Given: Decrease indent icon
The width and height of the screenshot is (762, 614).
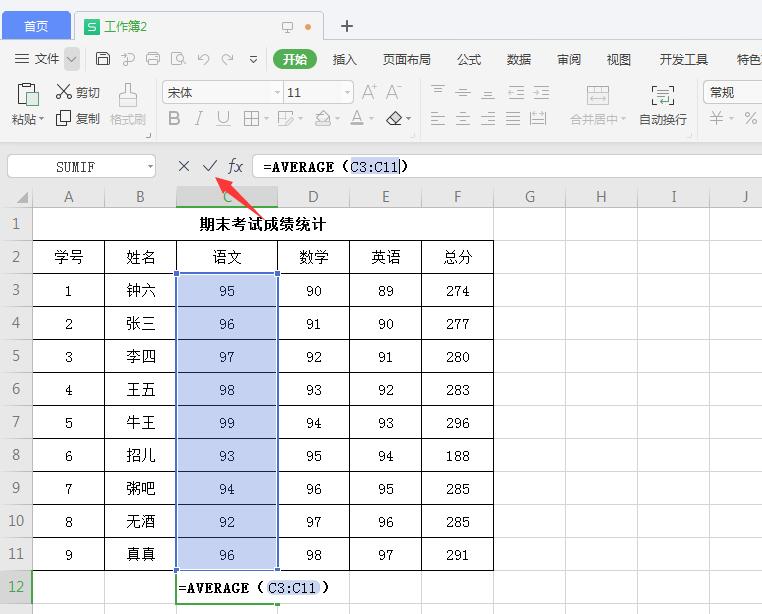Looking at the screenshot, I should [516, 92].
